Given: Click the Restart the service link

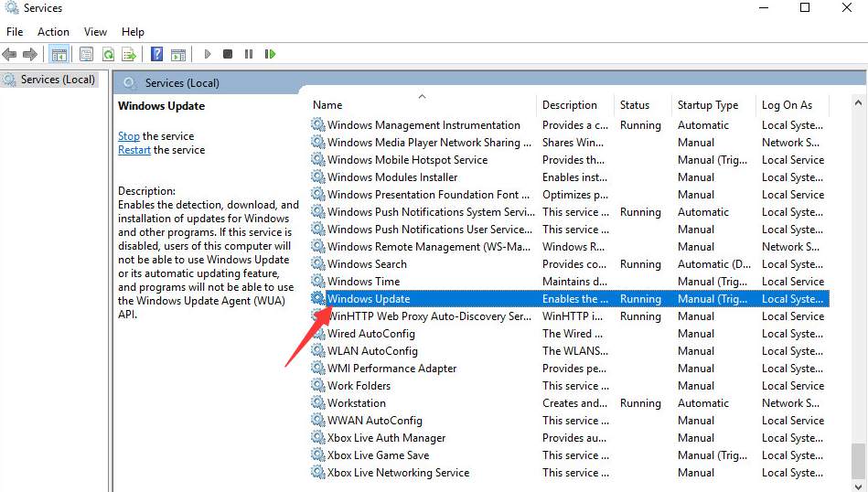Looking at the screenshot, I should (x=134, y=150).
